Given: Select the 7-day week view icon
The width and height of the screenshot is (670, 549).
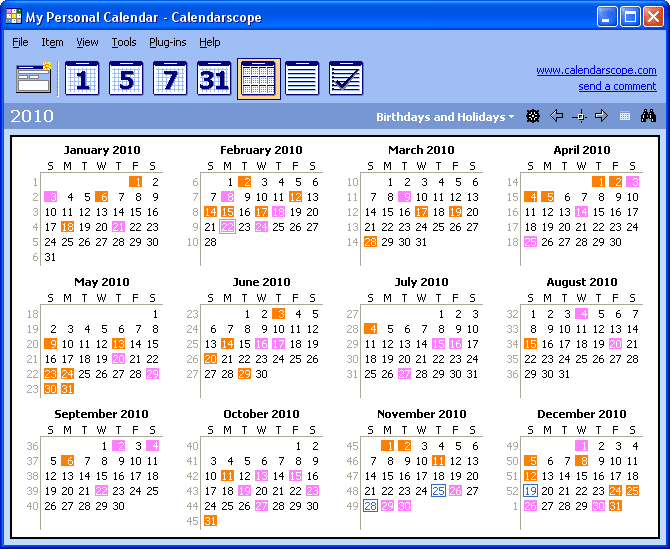Looking at the screenshot, I should coord(170,78).
